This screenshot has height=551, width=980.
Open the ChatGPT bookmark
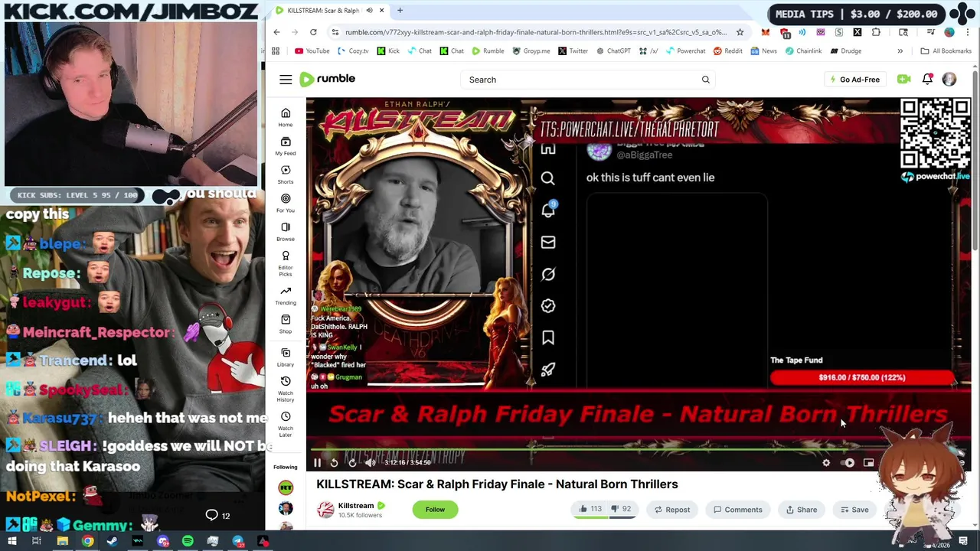pos(612,51)
